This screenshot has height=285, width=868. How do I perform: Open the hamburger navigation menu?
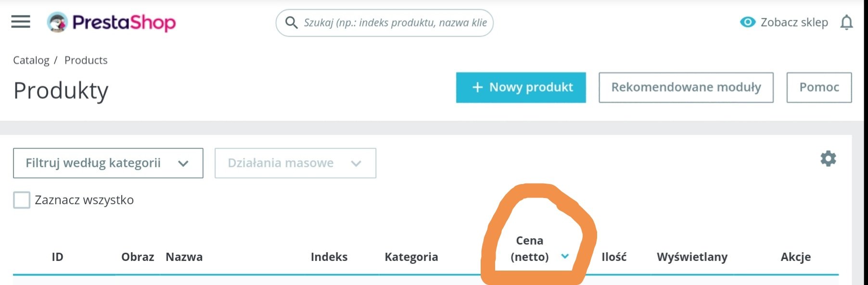[21, 22]
